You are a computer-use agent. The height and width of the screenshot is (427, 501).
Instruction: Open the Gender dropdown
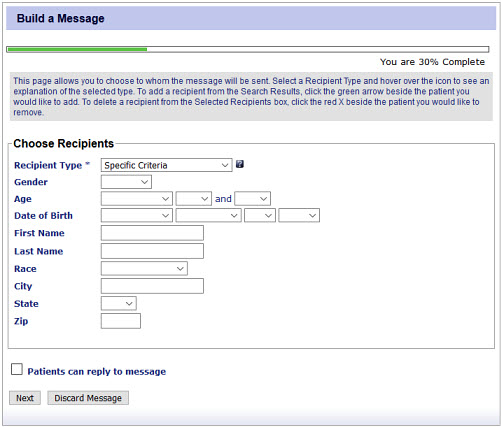(x=126, y=182)
